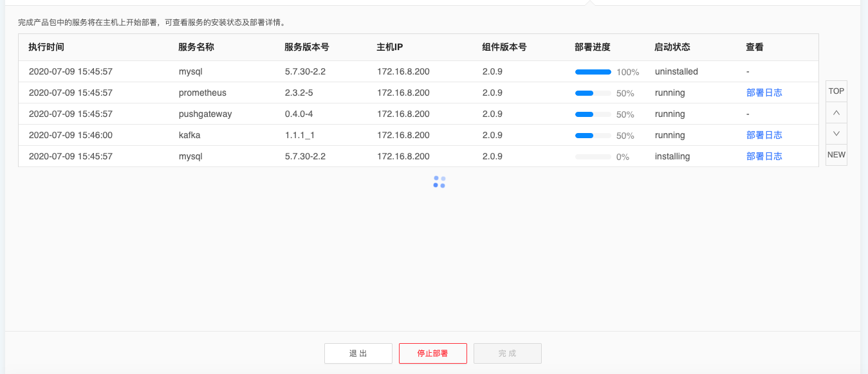Select the prometheus service name cell
This screenshot has width=868, height=374.
tap(203, 93)
